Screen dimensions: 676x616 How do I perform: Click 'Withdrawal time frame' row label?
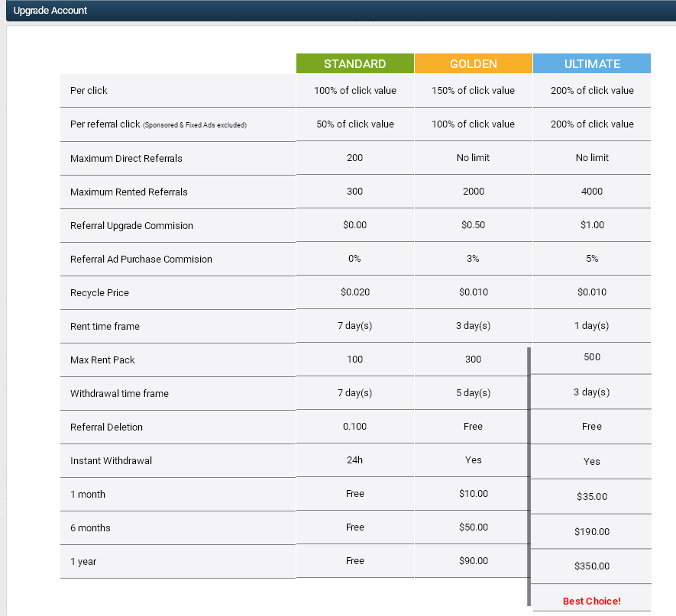point(119,394)
